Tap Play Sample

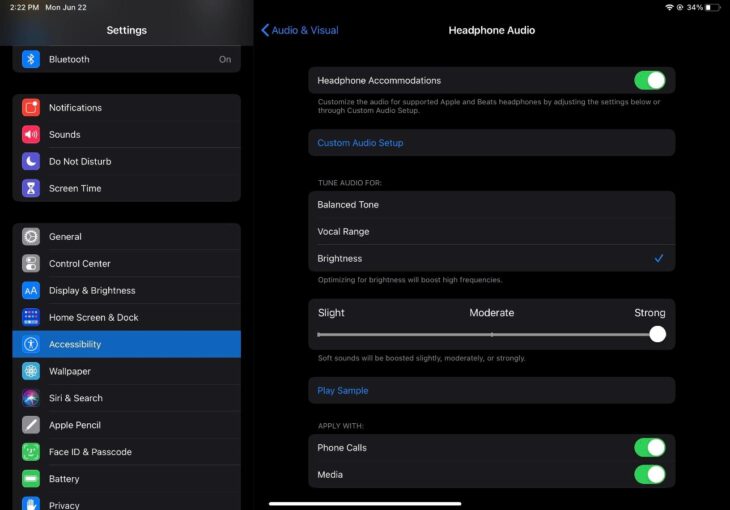click(343, 391)
